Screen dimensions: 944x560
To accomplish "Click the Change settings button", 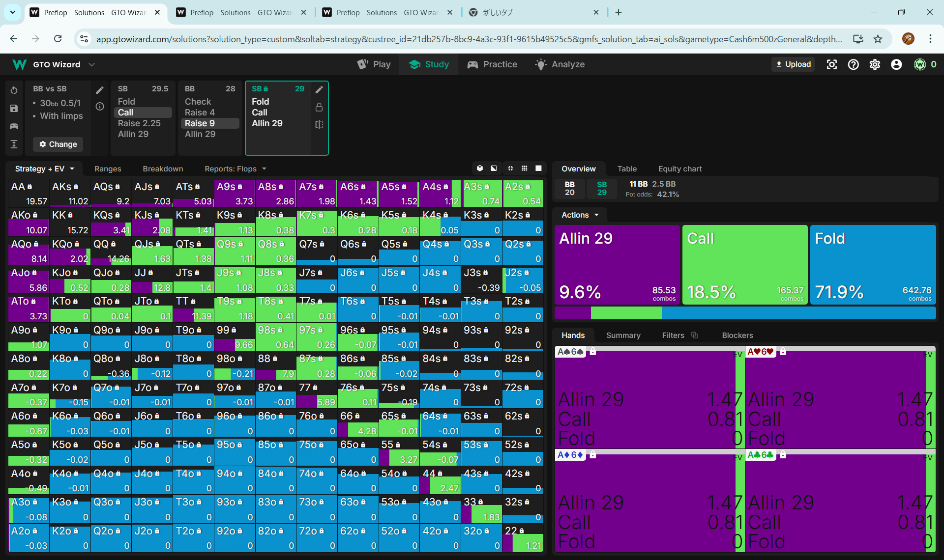I will coord(58,144).
